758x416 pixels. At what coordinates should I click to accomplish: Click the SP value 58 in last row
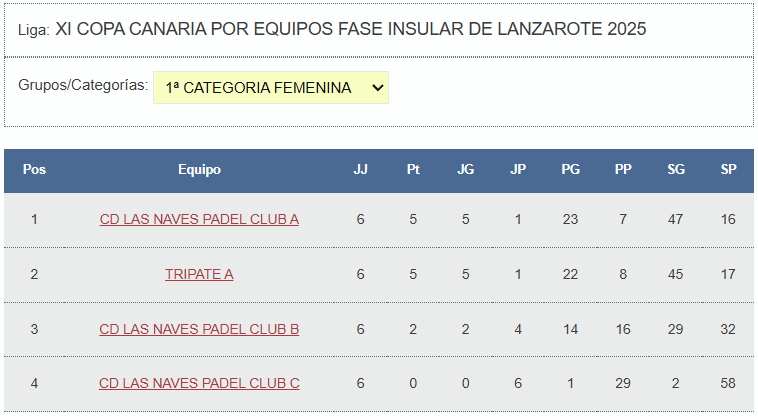[728, 383]
